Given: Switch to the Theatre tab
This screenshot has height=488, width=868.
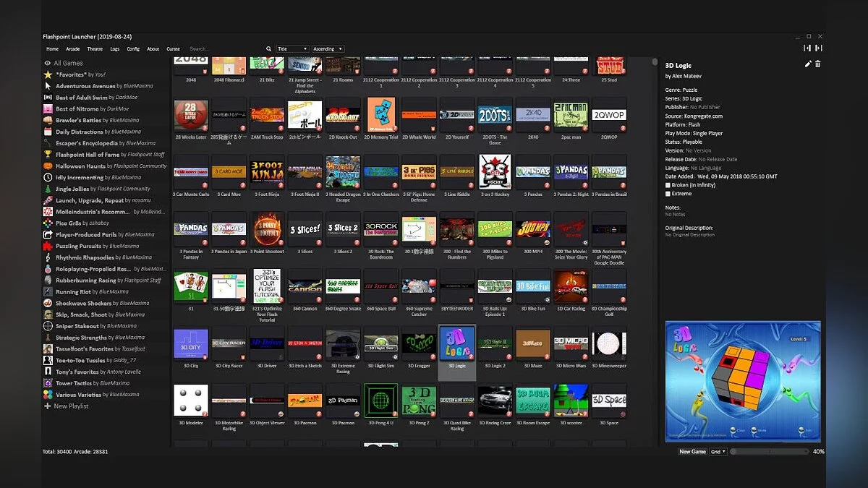Looking at the screenshot, I should click(95, 49).
